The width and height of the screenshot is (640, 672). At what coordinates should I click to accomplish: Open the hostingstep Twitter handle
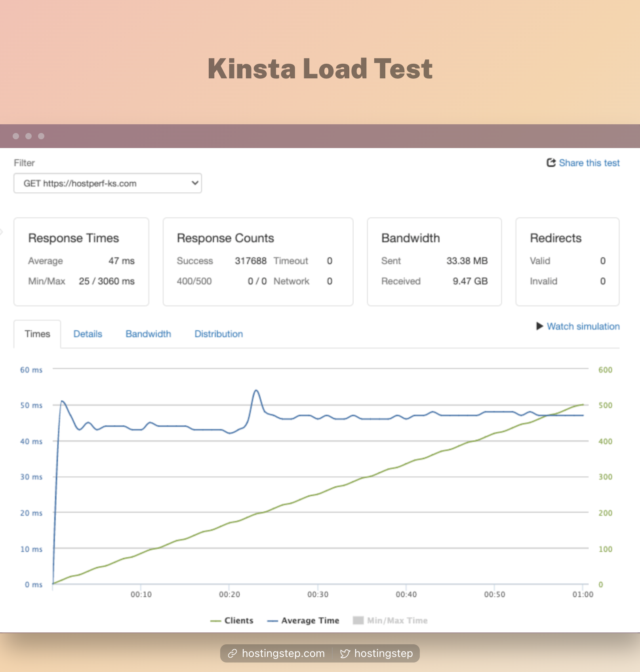(383, 653)
